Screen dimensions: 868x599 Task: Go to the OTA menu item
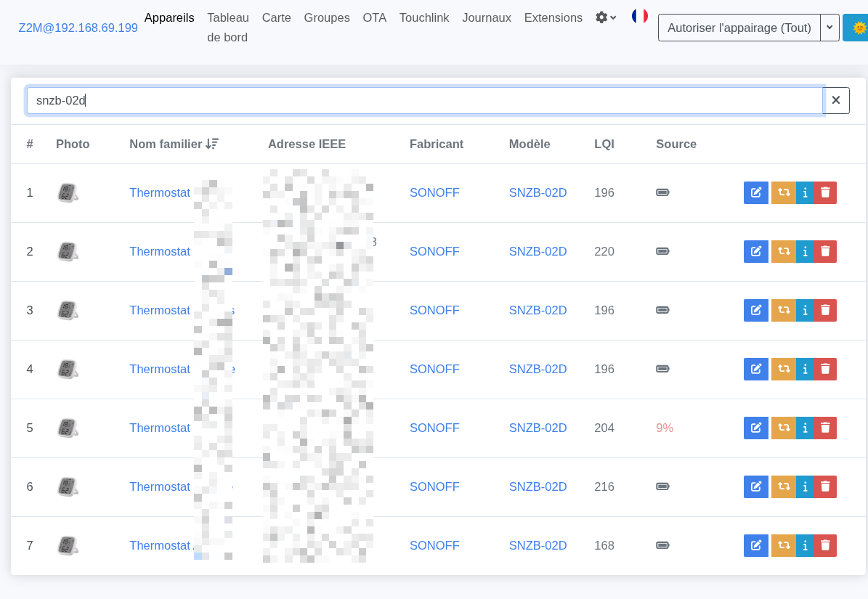[374, 17]
